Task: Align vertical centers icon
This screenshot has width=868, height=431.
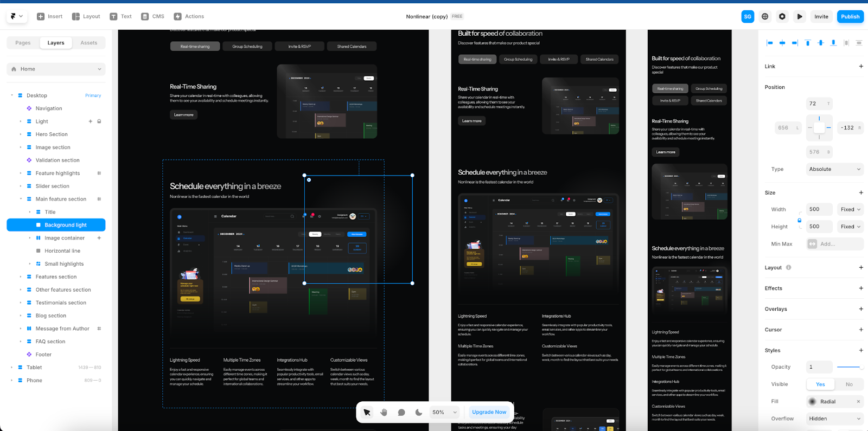Action: [820, 43]
